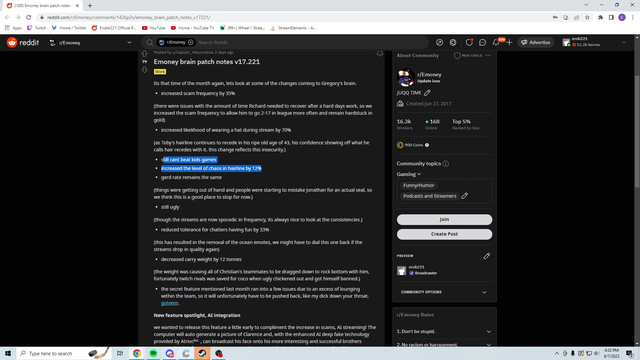The width and height of the screenshot is (640, 360).
Task: Remove the r/Emoney search scope chip
Action: coord(191,42)
